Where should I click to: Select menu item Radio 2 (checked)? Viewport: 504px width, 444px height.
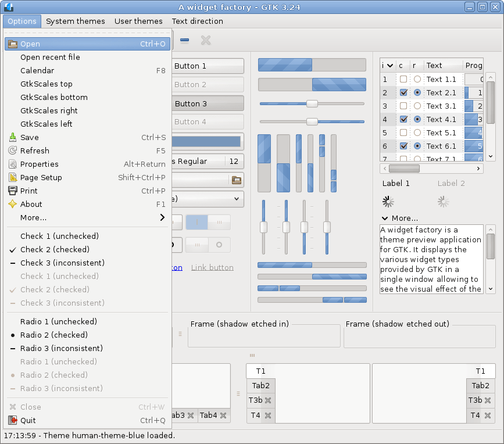point(87,335)
